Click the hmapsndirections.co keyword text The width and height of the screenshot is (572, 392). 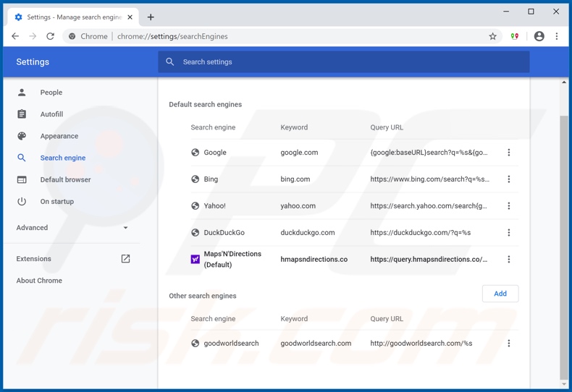point(314,259)
